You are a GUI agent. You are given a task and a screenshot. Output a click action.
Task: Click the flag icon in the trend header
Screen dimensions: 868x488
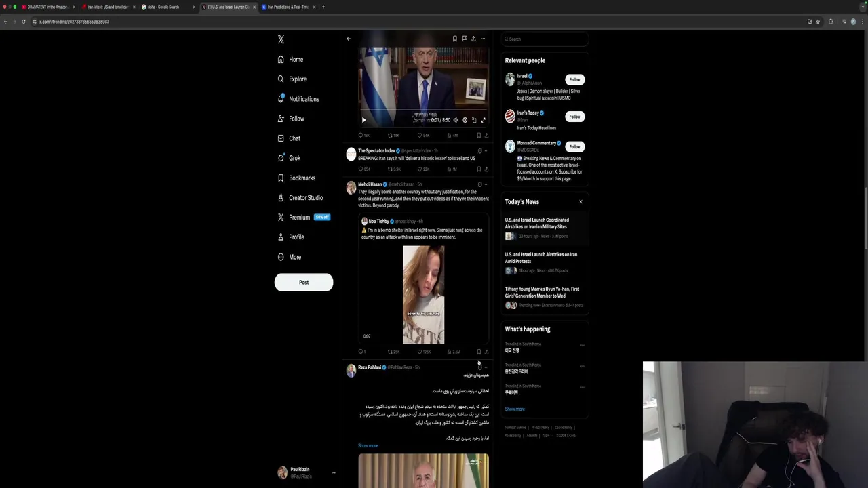click(x=464, y=39)
